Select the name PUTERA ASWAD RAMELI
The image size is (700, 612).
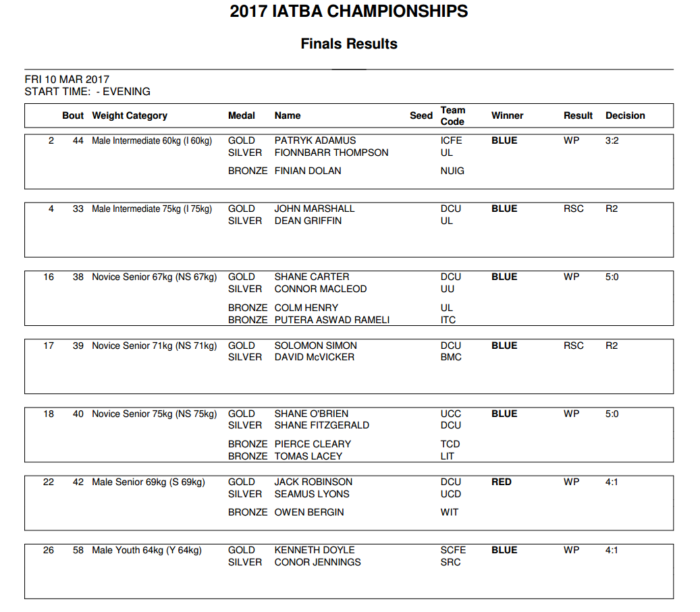(x=331, y=320)
